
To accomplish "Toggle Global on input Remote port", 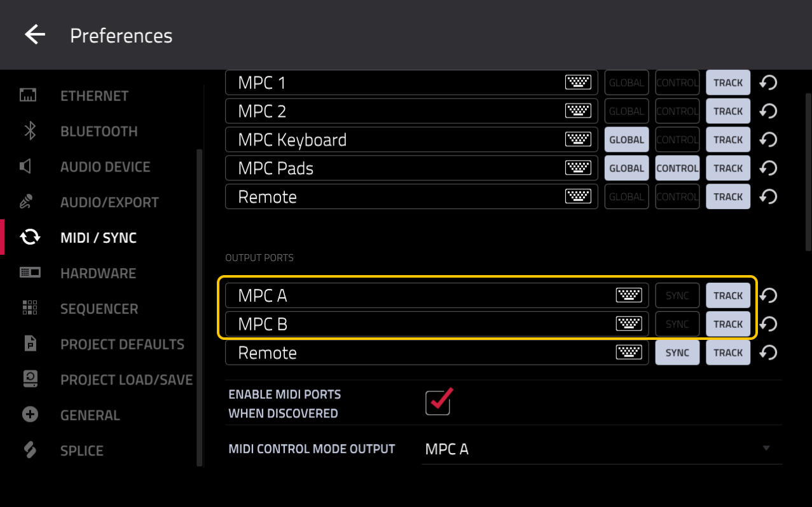I will (x=626, y=197).
